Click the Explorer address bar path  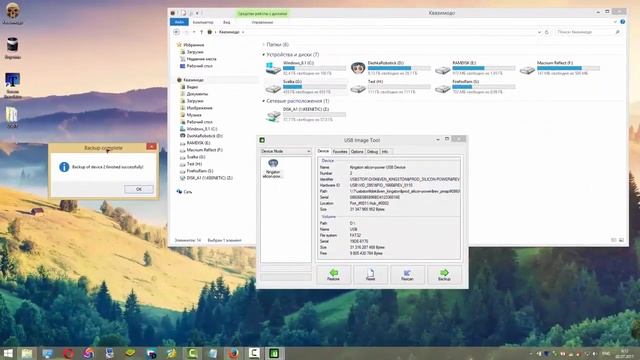coord(229,32)
